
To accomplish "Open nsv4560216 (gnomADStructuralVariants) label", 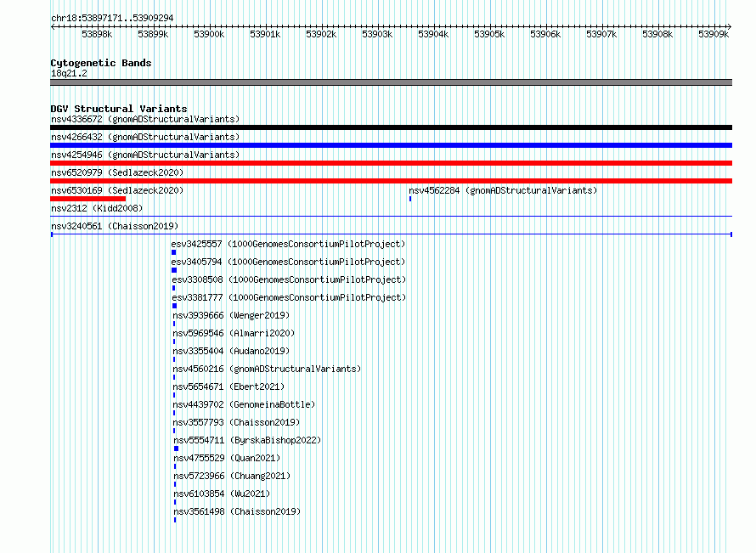I will coord(267,369).
